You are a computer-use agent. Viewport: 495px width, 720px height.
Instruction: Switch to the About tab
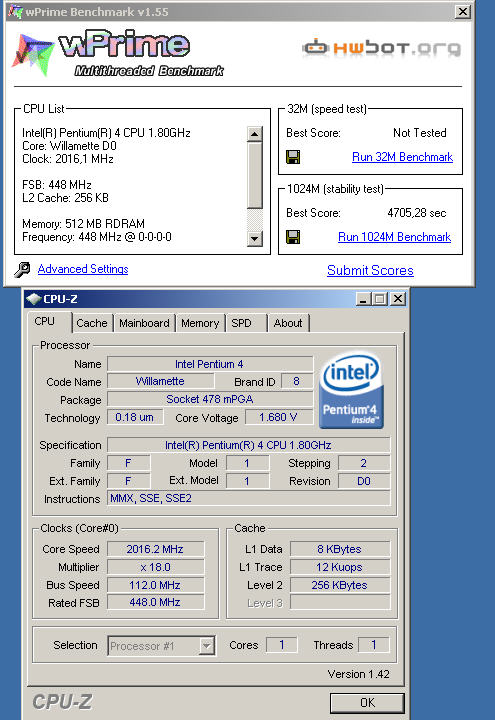[288, 323]
